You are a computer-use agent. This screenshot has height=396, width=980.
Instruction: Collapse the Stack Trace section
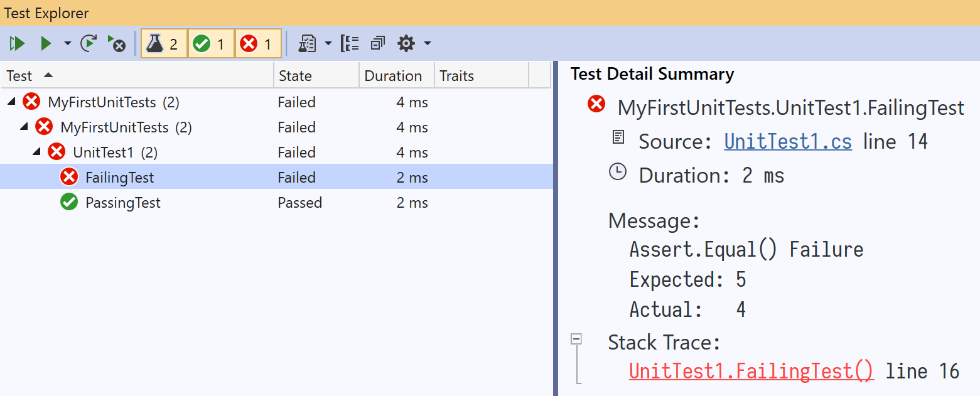[576, 339]
